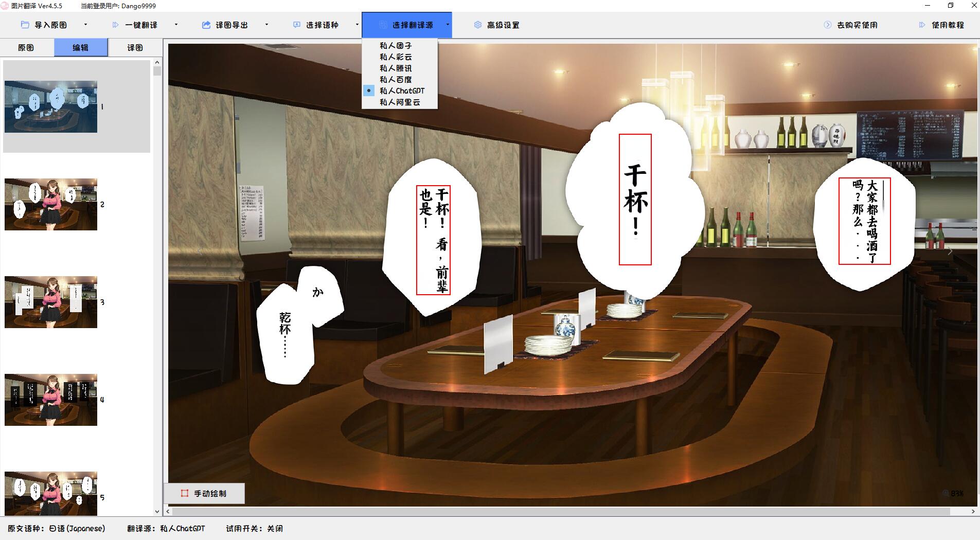This screenshot has height=540, width=980.
Task: Select the 大家都去喝酒了吗 text box
Action: point(865,221)
